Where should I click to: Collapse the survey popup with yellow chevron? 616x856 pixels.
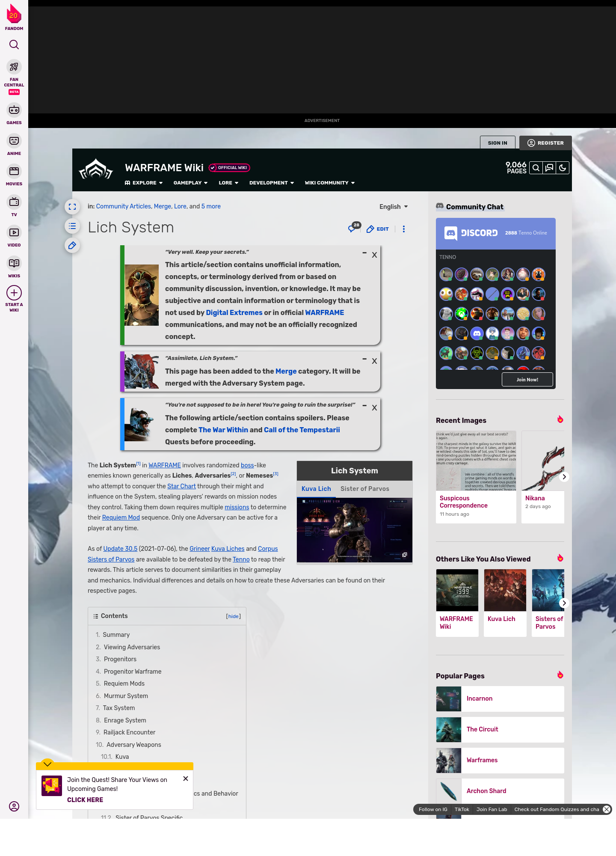(x=47, y=764)
